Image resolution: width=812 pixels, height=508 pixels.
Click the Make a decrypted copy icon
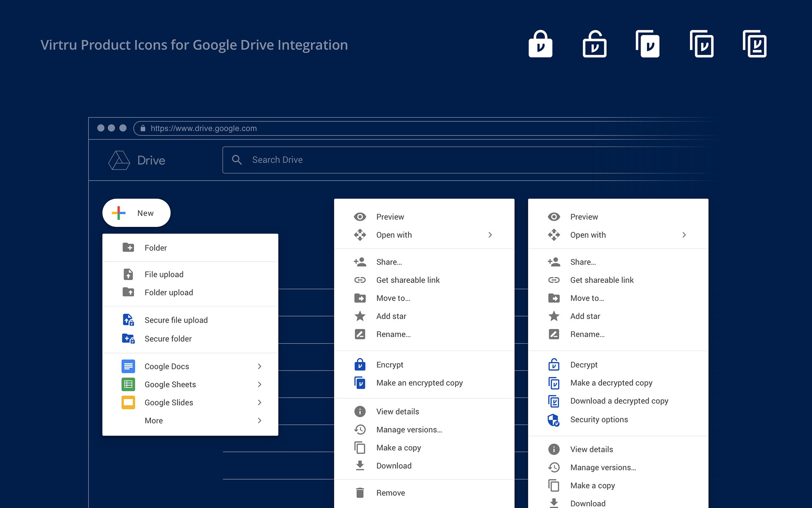point(554,383)
